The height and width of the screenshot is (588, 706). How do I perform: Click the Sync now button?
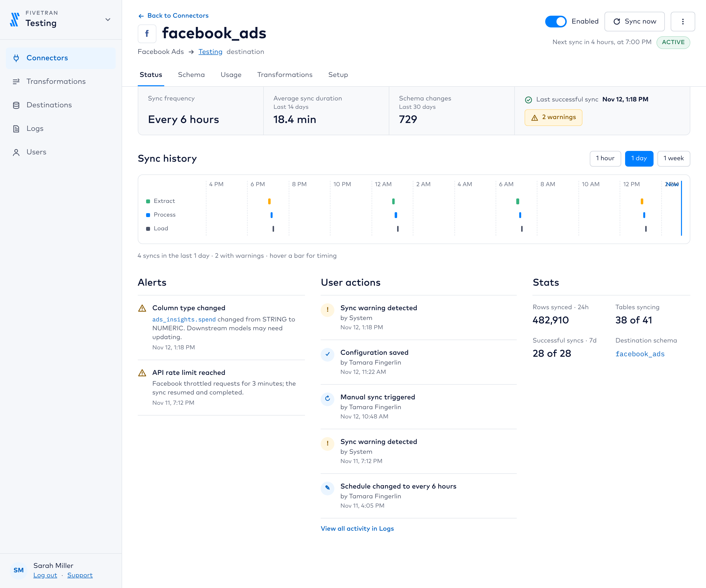(x=634, y=22)
